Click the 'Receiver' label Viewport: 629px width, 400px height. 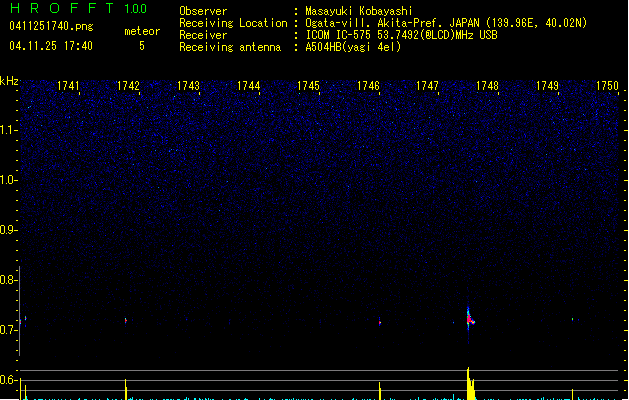203,35
